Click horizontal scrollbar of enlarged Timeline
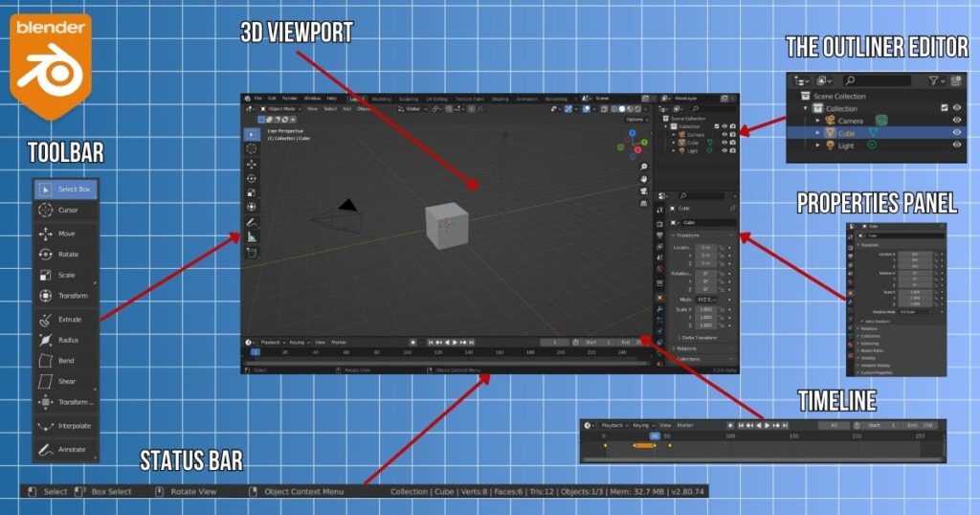 click(763, 459)
